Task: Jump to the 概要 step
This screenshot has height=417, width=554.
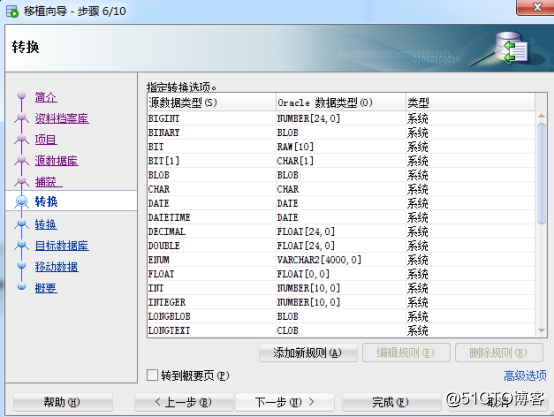Action: (x=46, y=288)
